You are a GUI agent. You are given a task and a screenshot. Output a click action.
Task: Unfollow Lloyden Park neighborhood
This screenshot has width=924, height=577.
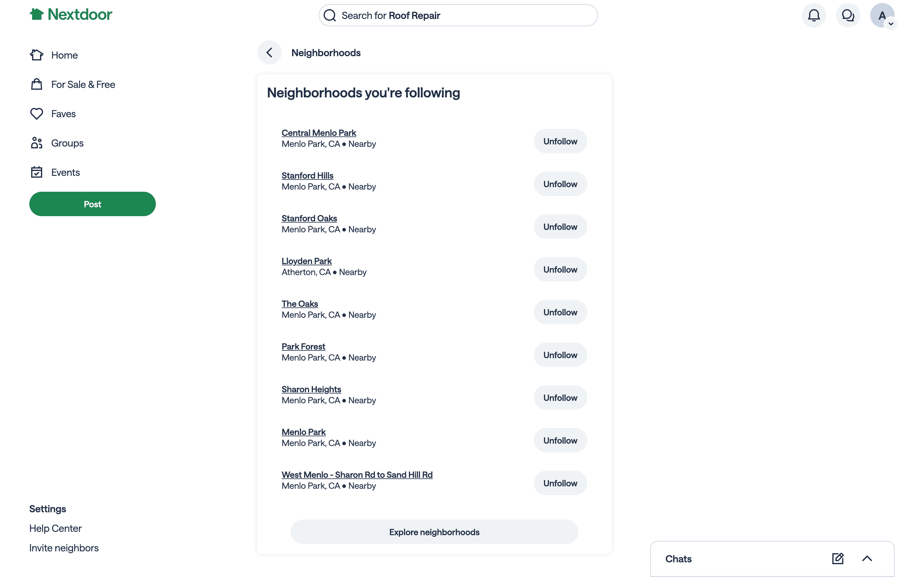tap(560, 269)
